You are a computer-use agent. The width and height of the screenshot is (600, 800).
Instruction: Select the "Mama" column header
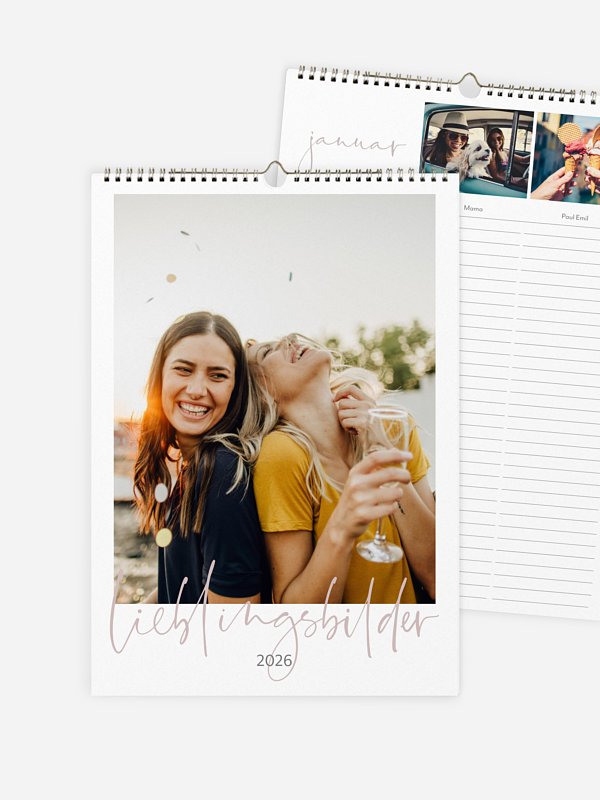click(473, 208)
